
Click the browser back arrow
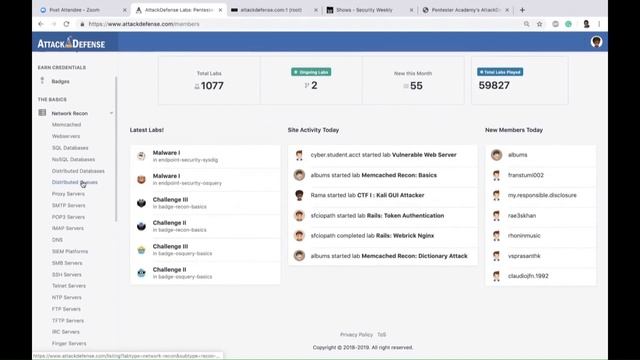[x=41, y=24]
